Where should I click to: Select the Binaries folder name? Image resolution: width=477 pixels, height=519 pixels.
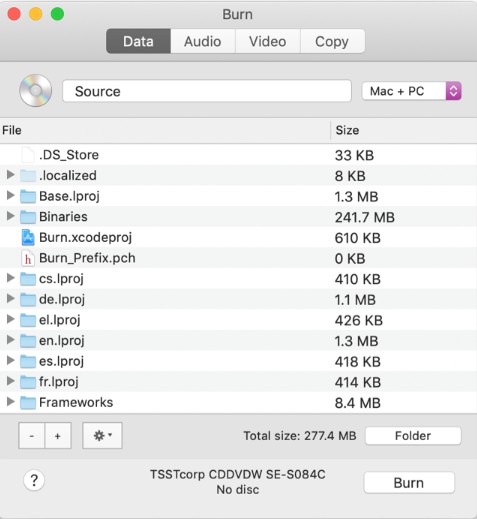pyautogui.click(x=63, y=217)
